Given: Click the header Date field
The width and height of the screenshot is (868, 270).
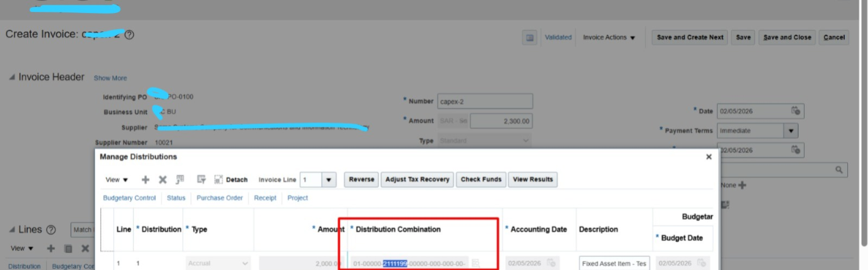Looking at the screenshot, I should tap(760, 111).
